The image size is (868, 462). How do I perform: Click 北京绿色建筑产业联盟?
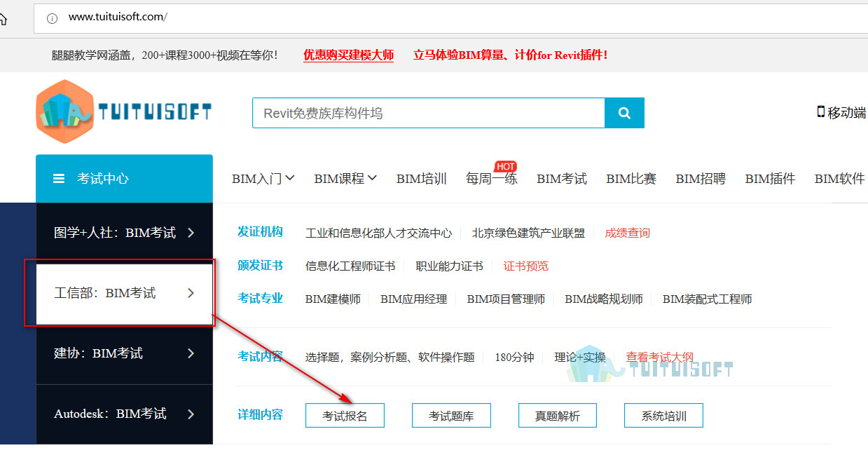click(x=529, y=233)
